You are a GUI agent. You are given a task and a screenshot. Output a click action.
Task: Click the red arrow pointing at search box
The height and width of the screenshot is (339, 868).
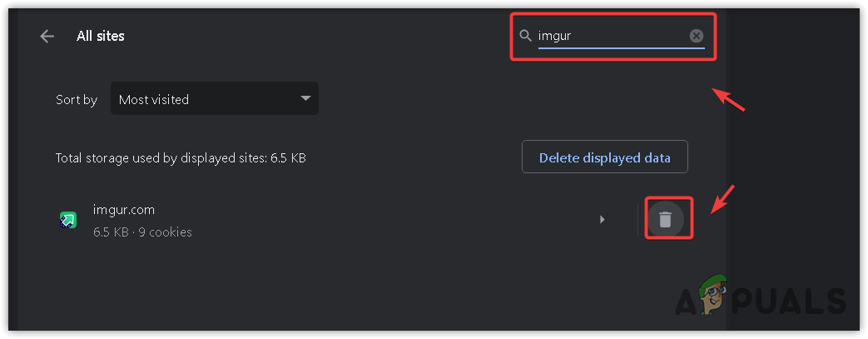[x=727, y=99]
